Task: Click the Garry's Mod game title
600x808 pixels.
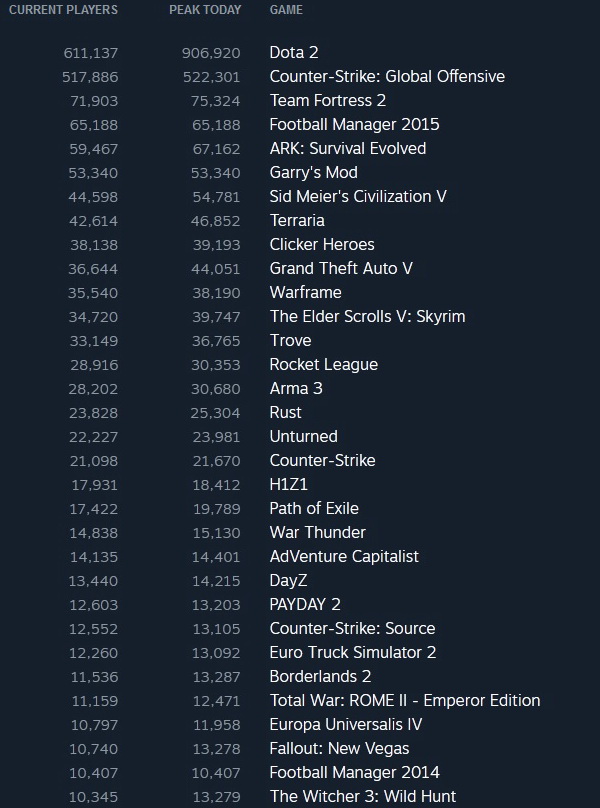Action: (313, 172)
